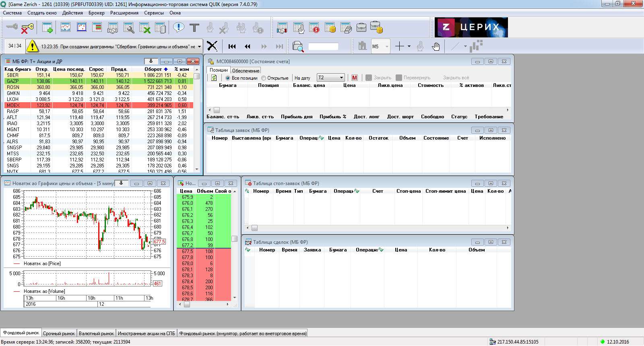Click the create new table icon with green plus
Image resolution: width=644 pixels, height=346 pixels.
(47, 28)
